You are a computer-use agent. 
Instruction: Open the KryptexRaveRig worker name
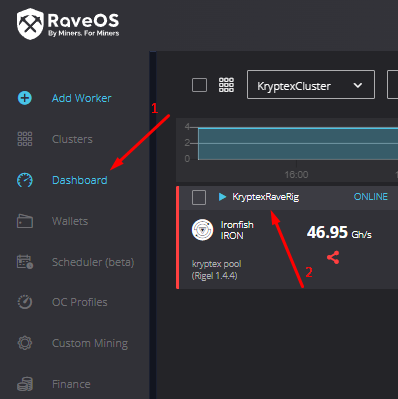(266, 197)
